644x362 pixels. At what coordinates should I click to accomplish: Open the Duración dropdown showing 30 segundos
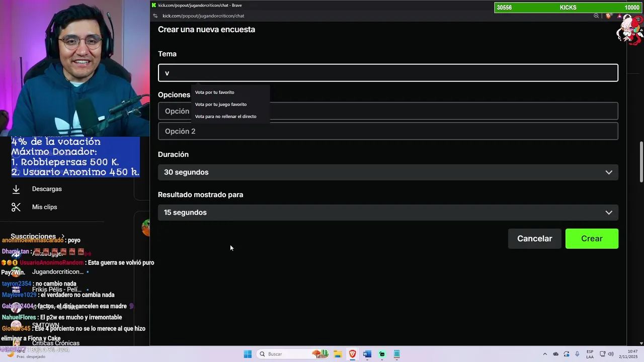click(388, 172)
